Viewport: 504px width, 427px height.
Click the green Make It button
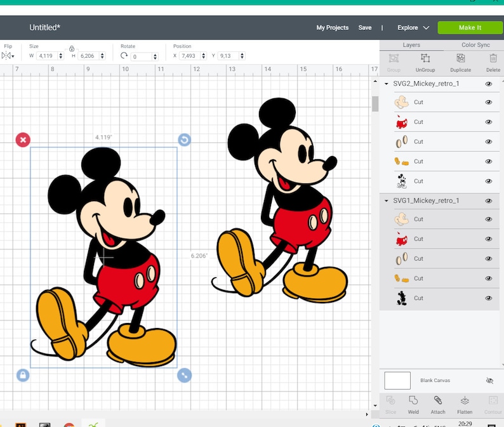pos(470,28)
